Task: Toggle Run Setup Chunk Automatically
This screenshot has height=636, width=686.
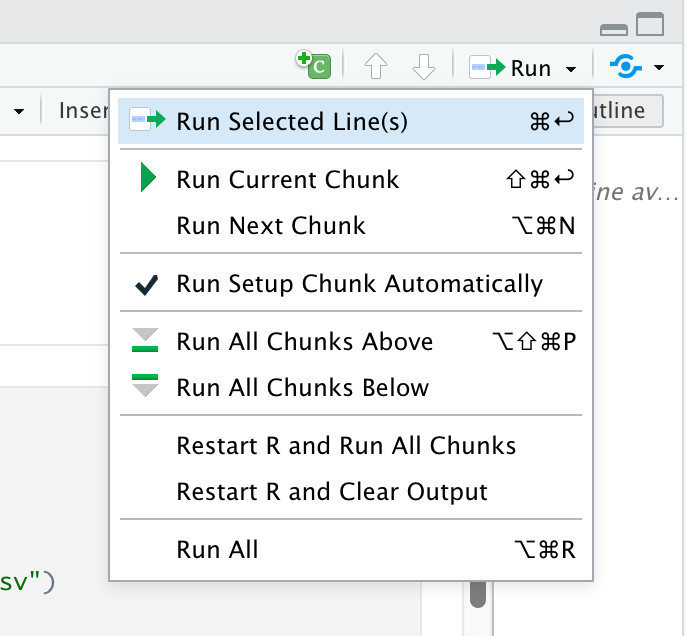Action: (x=351, y=283)
